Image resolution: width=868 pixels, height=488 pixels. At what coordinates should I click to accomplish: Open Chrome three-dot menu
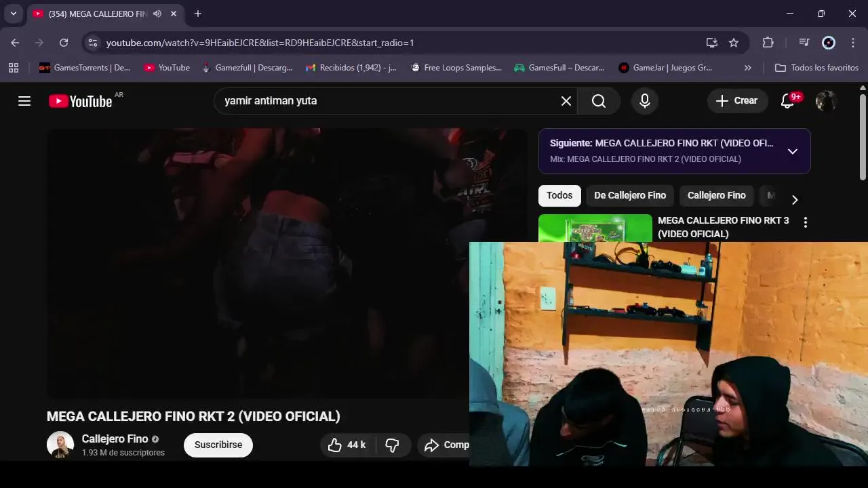[853, 43]
